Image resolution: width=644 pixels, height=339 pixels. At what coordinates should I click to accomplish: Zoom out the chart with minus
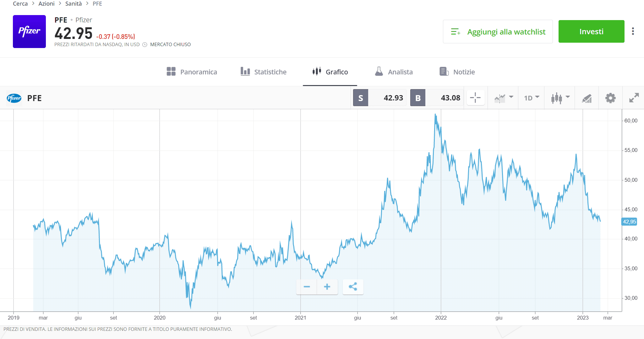click(x=307, y=287)
